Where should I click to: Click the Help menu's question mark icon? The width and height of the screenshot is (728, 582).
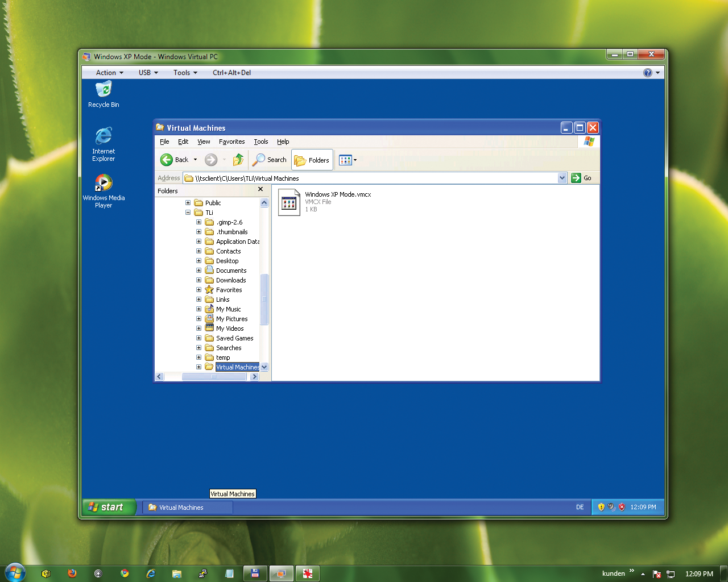point(647,72)
